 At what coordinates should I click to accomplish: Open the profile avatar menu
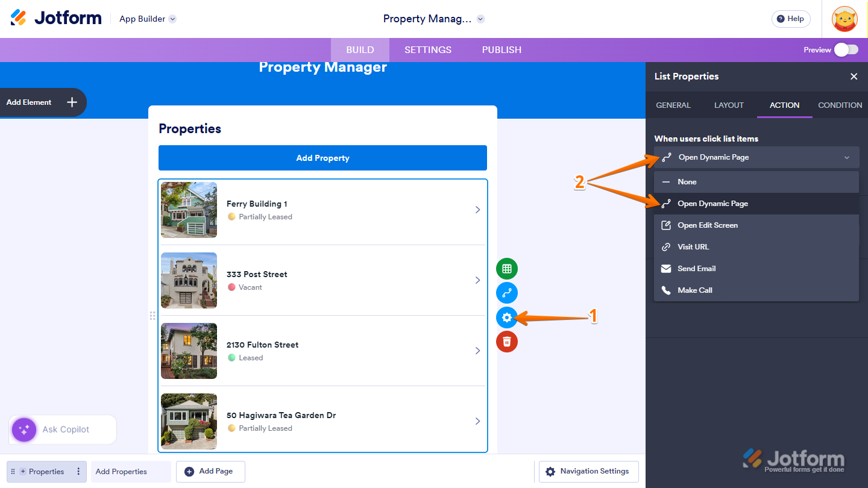tap(844, 19)
